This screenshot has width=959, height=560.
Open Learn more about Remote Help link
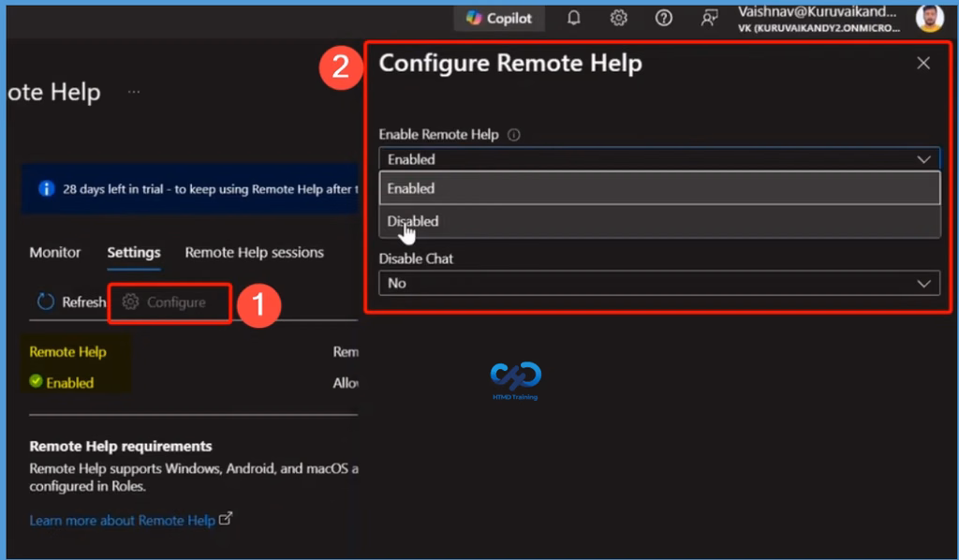point(123,521)
